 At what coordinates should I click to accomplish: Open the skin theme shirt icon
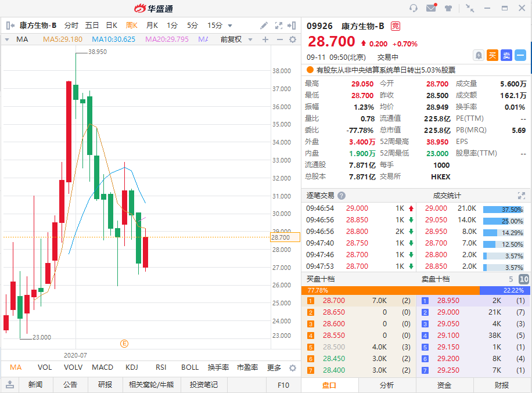[448, 8]
